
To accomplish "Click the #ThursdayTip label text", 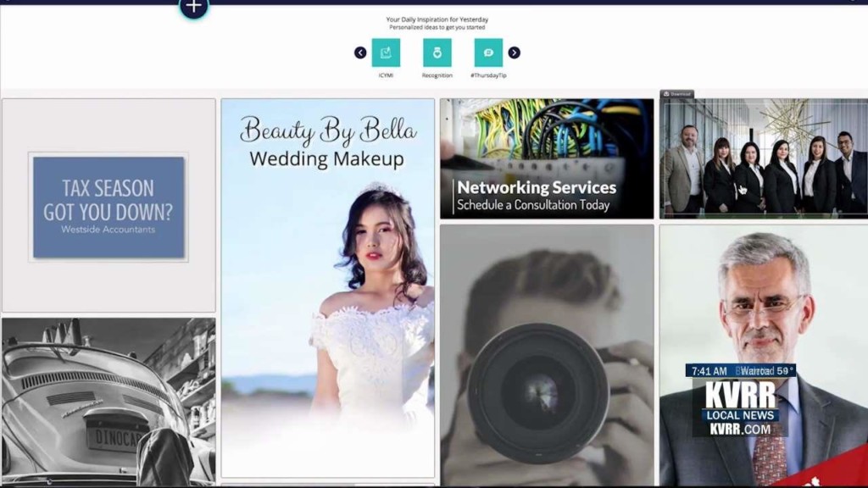I will pos(488,75).
